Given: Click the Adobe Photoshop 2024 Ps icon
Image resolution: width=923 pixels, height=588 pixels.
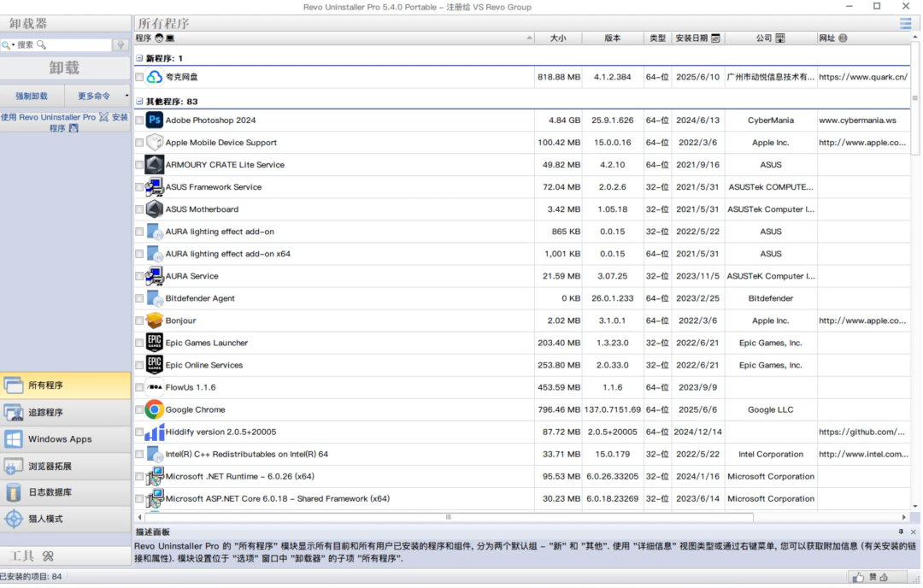Looking at the screenshot, I should pyautogui.click(x=154, y=120).
